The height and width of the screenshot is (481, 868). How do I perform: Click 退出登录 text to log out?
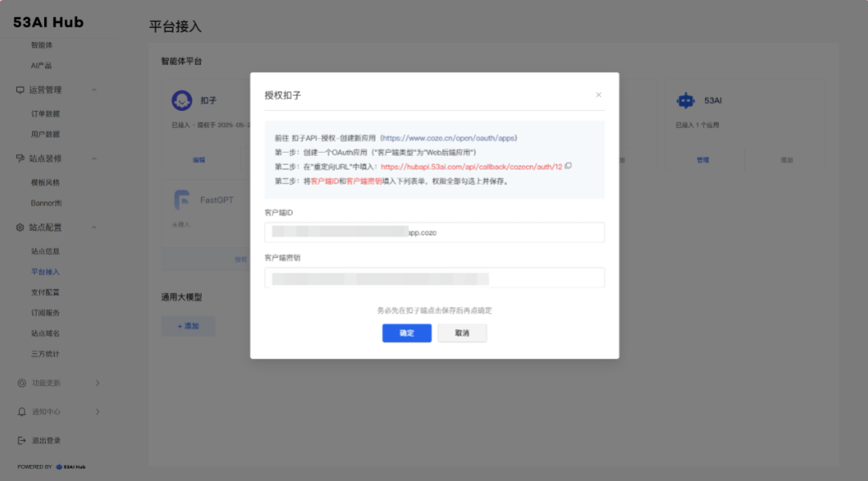coord(47,441)
